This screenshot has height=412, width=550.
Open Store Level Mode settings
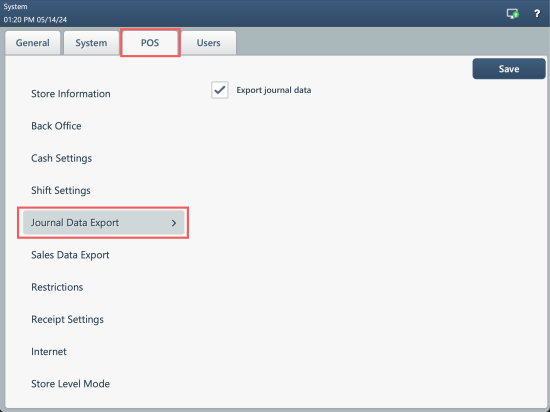pos(71,384)
